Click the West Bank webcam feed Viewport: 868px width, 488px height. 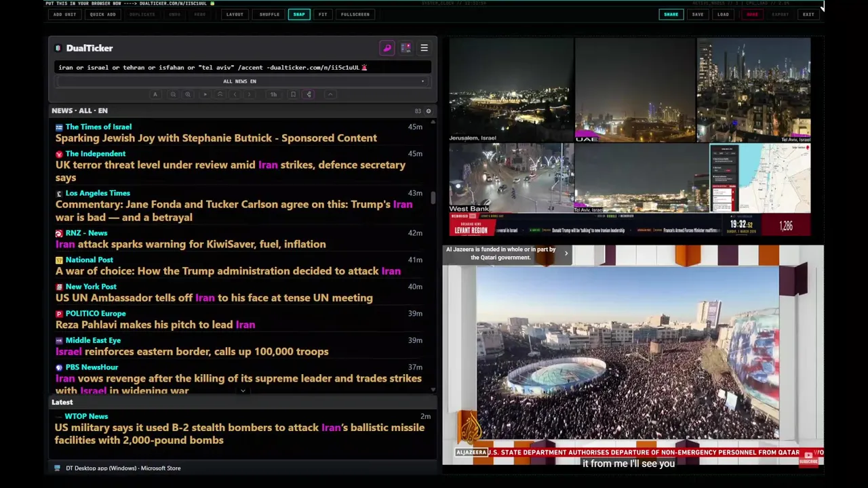(511, 178)
